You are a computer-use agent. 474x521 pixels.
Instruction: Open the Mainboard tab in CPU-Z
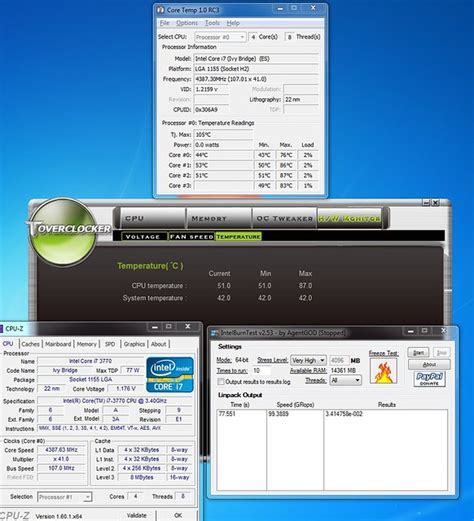pyautogui.click(x=58, y=344)
